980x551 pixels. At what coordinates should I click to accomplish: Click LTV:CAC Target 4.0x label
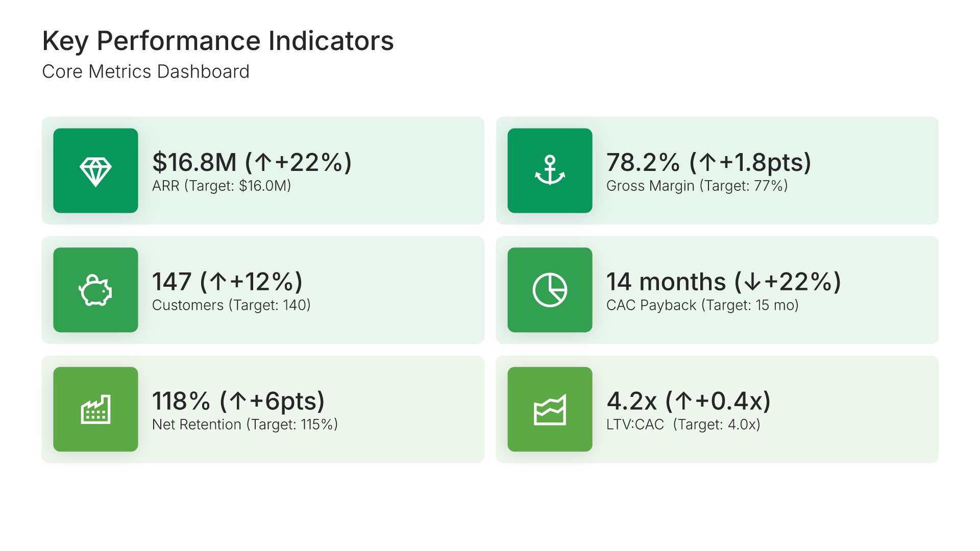[683, 424]
